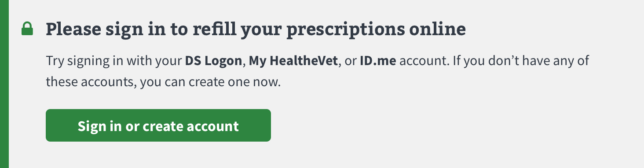Click the word "account" after ID.me
644x168 pixels.
click(x=422, y=61)
